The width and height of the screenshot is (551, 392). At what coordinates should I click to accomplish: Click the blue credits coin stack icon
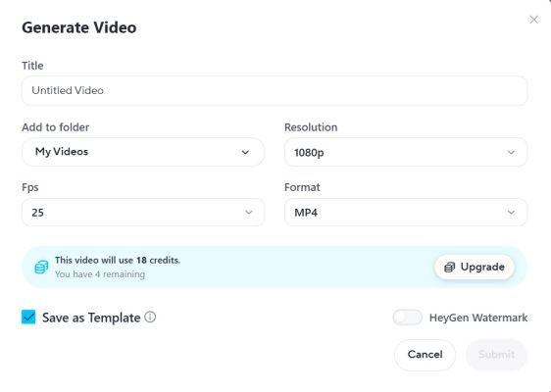tap(41, 267)
